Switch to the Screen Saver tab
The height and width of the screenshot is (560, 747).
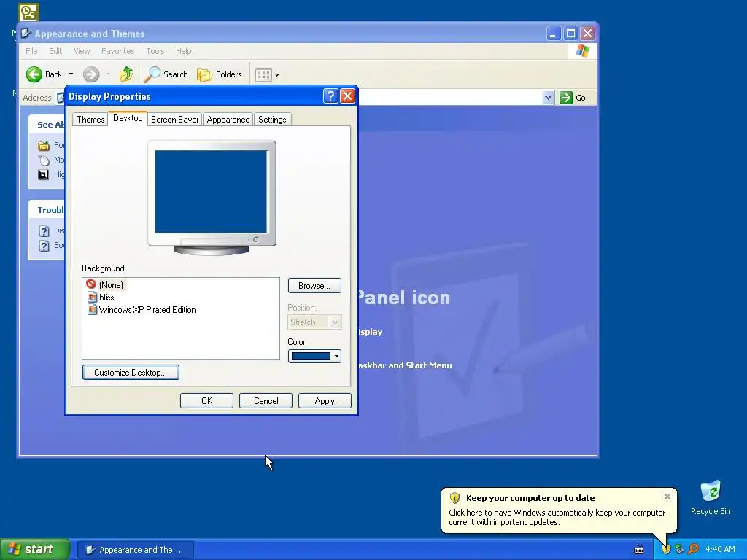(x=175, y=120)
